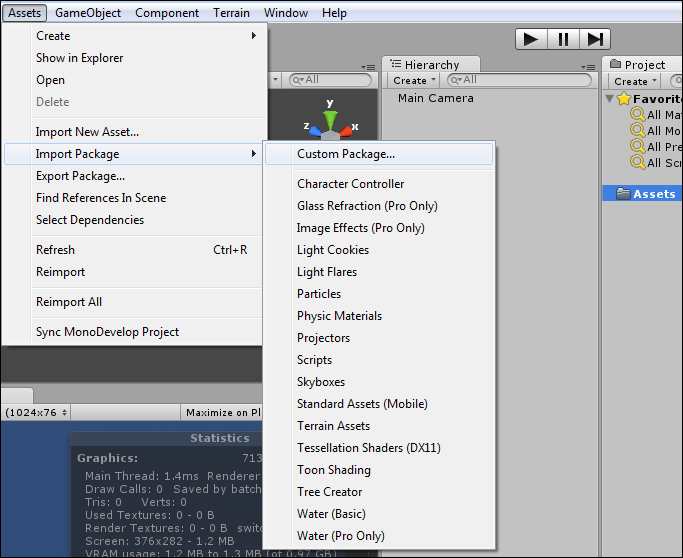Open the game view resolution dropdown
This screenshot has height=558, width=683.
tap(35, 412)
